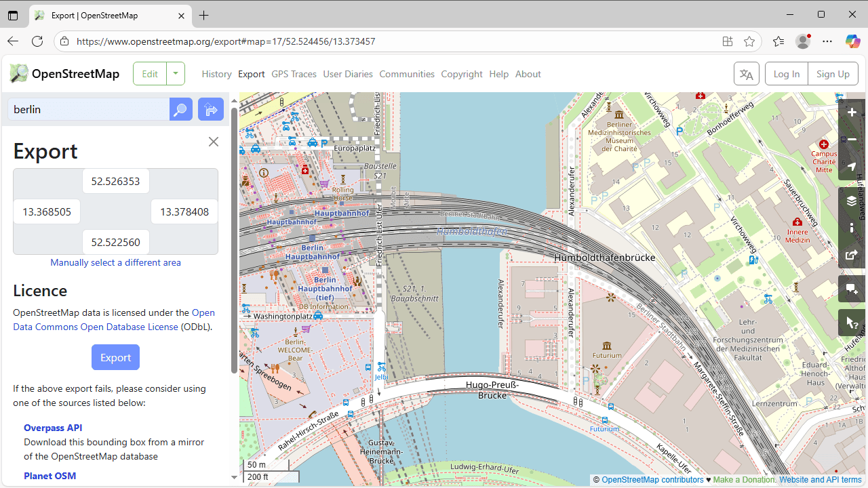Open the GPS Traces page
This screenshot has height=488, width=868.
(x=294, y=74)
